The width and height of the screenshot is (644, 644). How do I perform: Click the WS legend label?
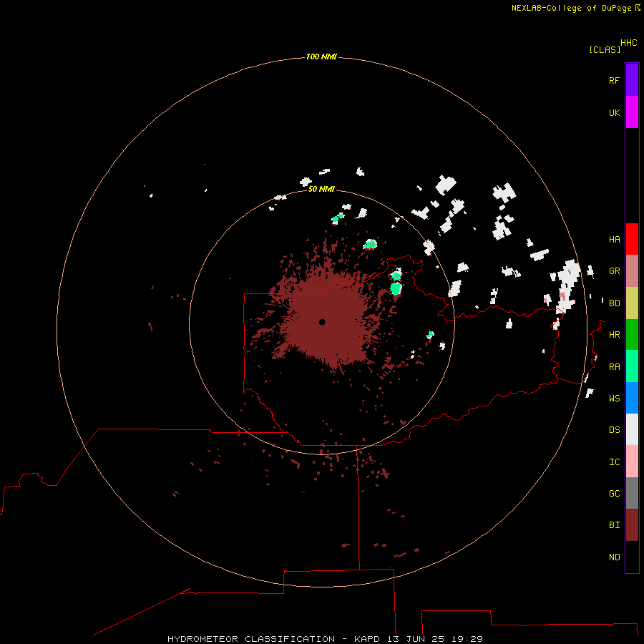tap(614, 398)
